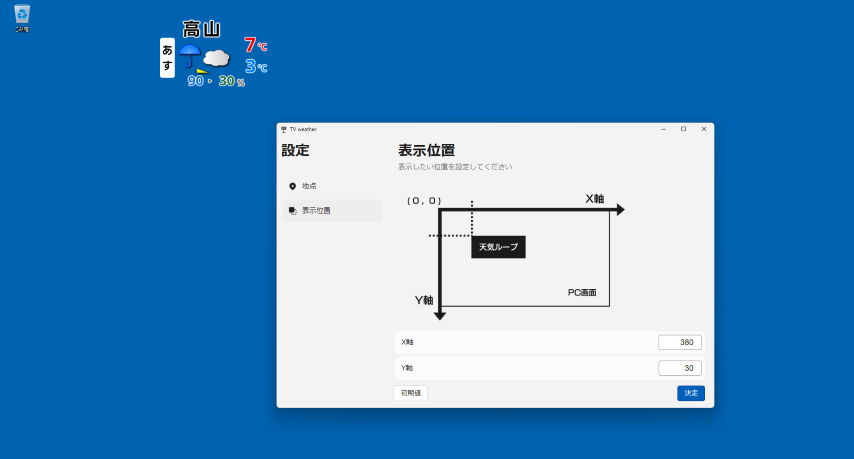Click the Y軸 row label
The width and height of the screenshot is (854, 459).
click(x=407, y=368)
